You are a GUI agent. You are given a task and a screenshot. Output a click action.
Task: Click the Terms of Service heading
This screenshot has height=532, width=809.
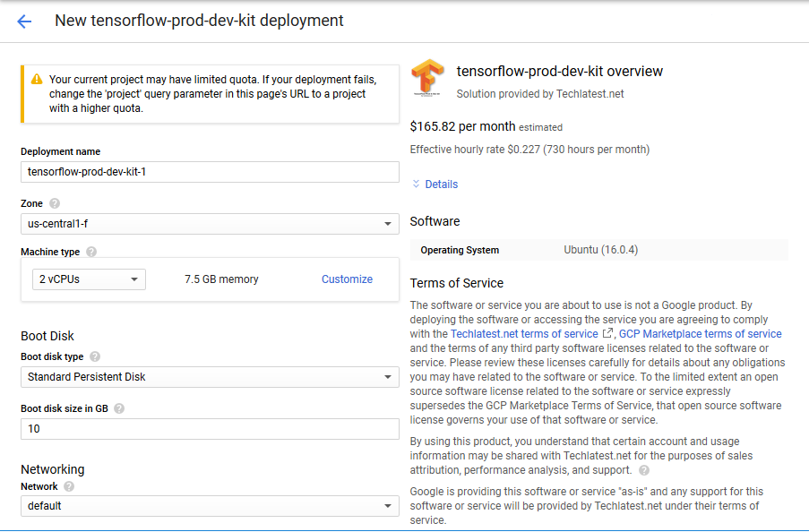(457, 283)
